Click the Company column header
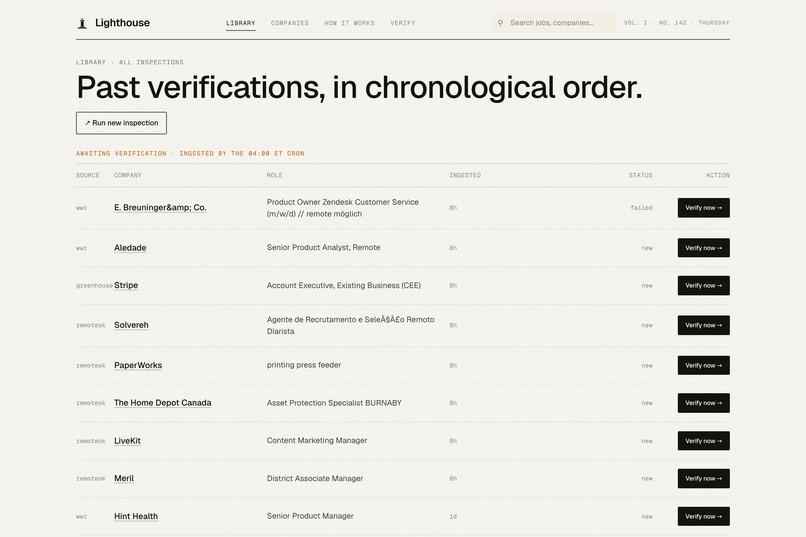This screenshot has height=537, width=806. (x=127, y=175)
